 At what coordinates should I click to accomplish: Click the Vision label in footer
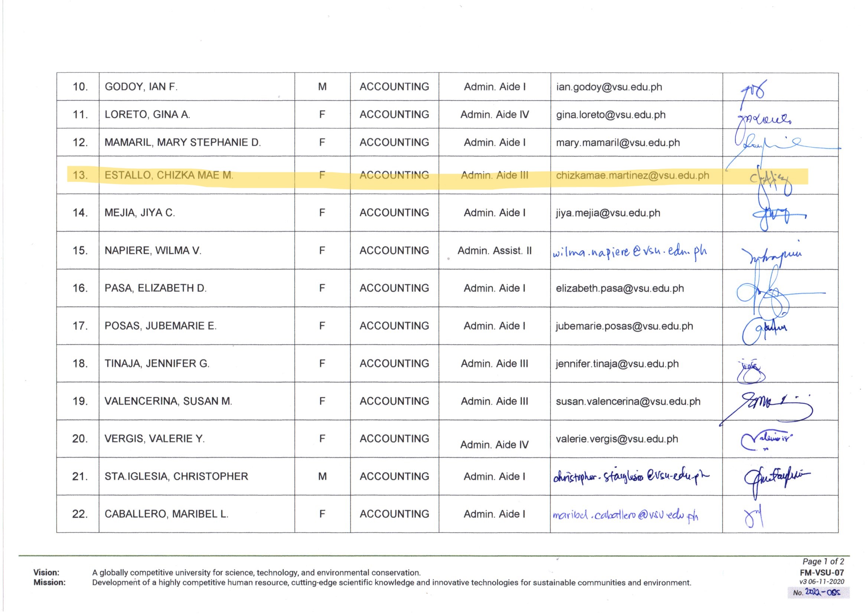pos(46,572)
